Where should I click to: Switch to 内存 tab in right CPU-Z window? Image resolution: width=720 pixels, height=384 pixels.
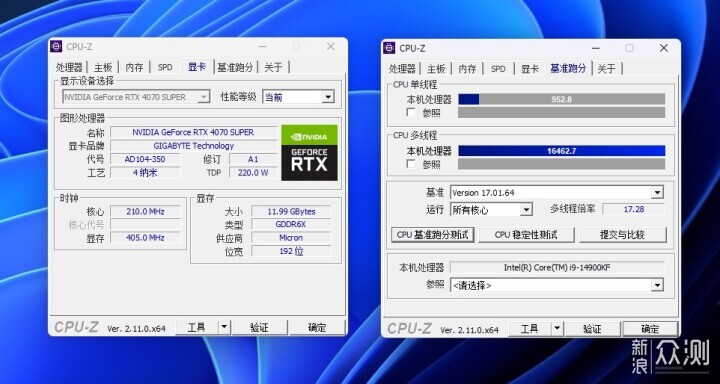pos(467,68)
